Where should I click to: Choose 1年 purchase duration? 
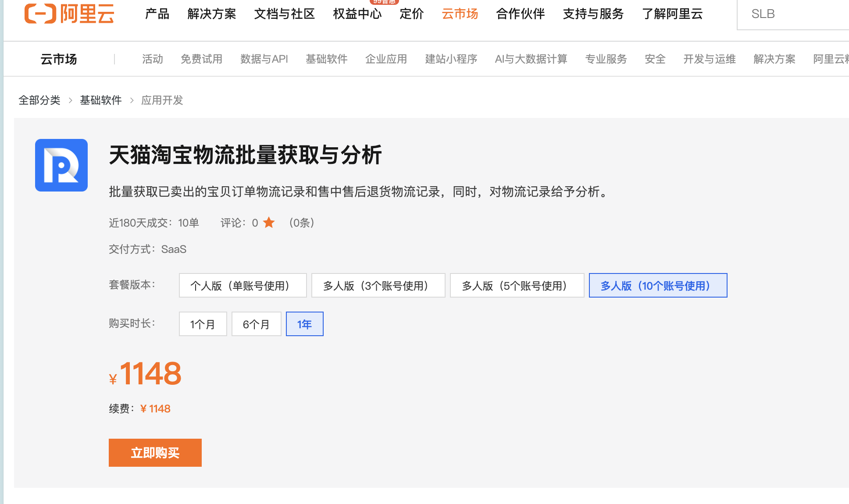[305, 324]
